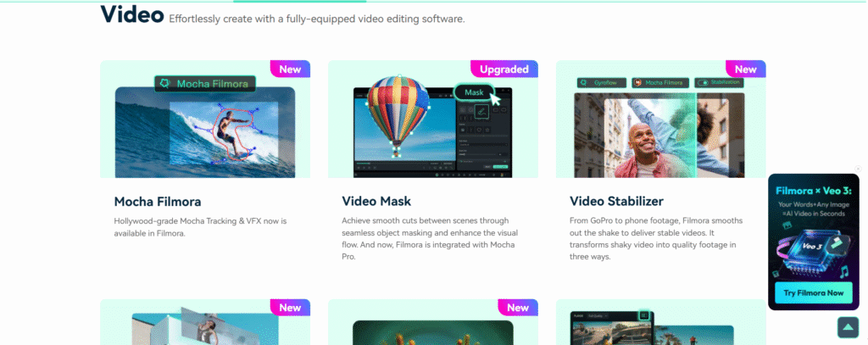Click the Mask label in balloon image
The width and height of the screenshot is (868, 345).
(474, 92)
